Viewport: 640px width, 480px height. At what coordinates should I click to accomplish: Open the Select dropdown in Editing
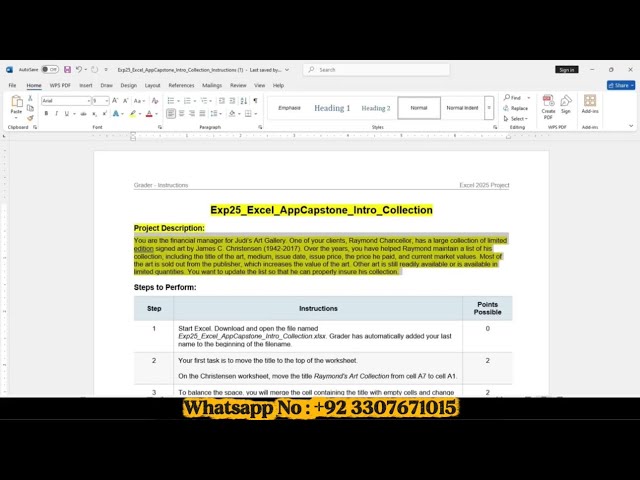[x=516, y=119]
